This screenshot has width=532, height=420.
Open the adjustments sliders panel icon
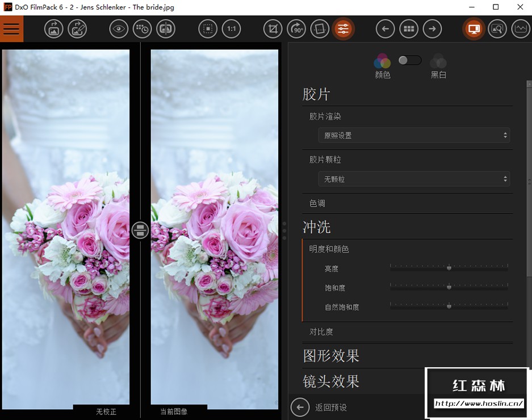coord(344,28)
